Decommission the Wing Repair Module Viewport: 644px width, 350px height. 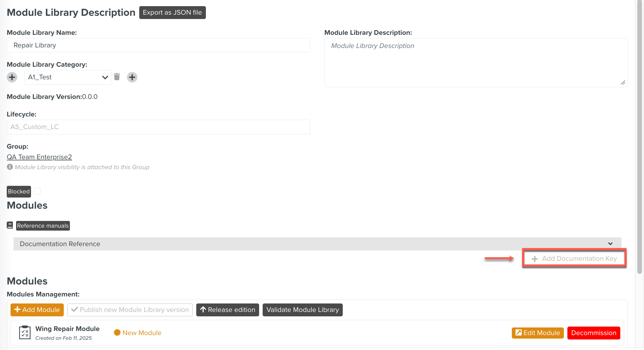click(593, 333)
